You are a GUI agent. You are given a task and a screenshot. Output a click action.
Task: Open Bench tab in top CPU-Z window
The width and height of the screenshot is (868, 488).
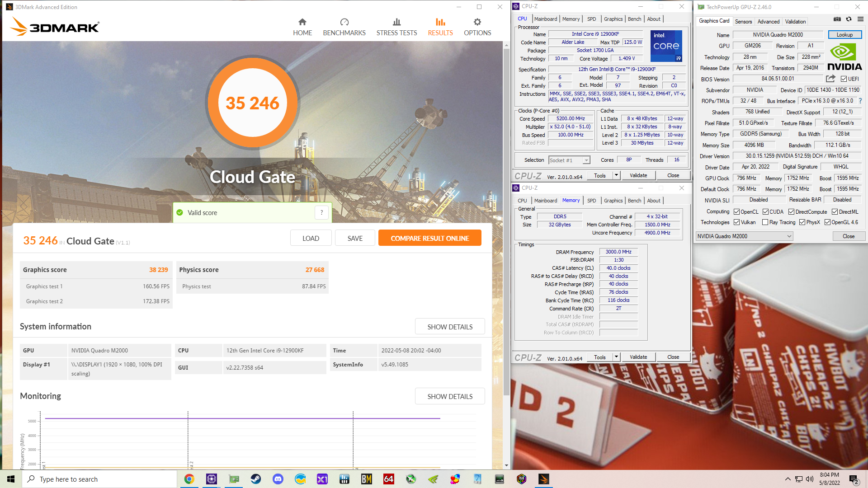point(634,19)
